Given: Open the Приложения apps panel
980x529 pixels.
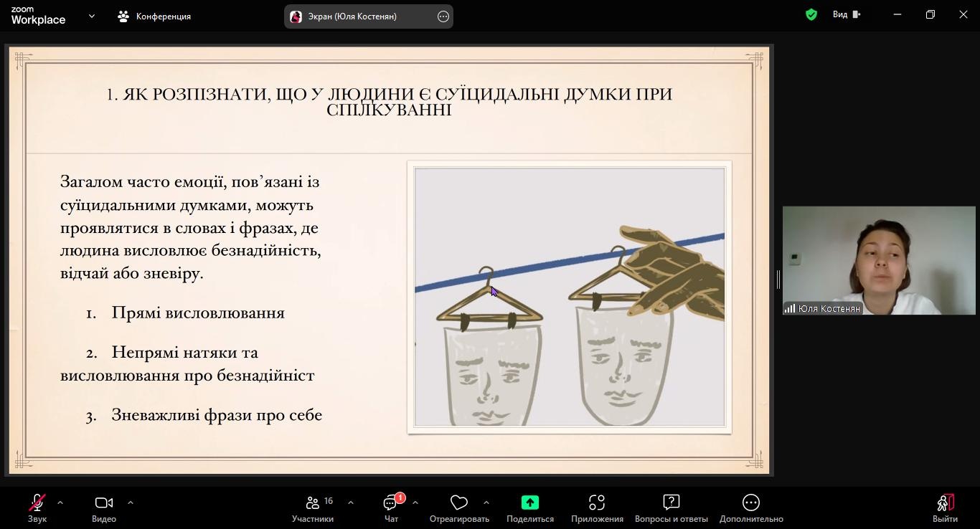Looking at the screenshot, I should pyautogui.click(x=597, y=507).
